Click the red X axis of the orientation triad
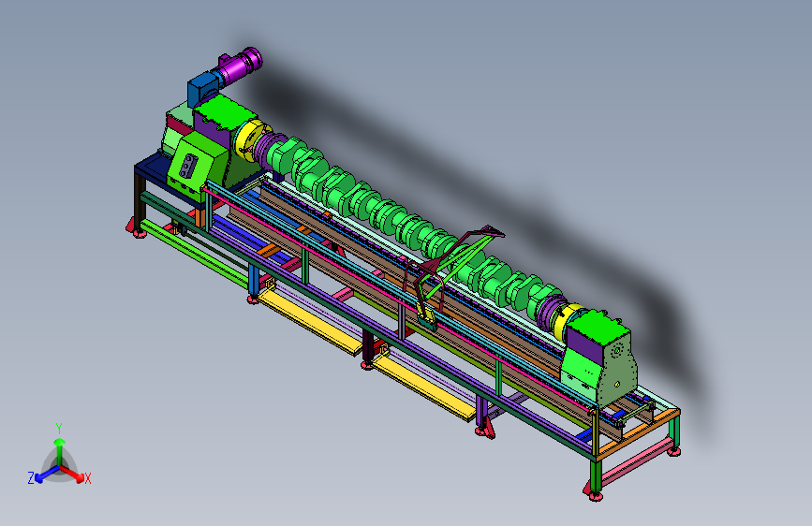Viewport: 812px width, 526px height. point(74,475)
